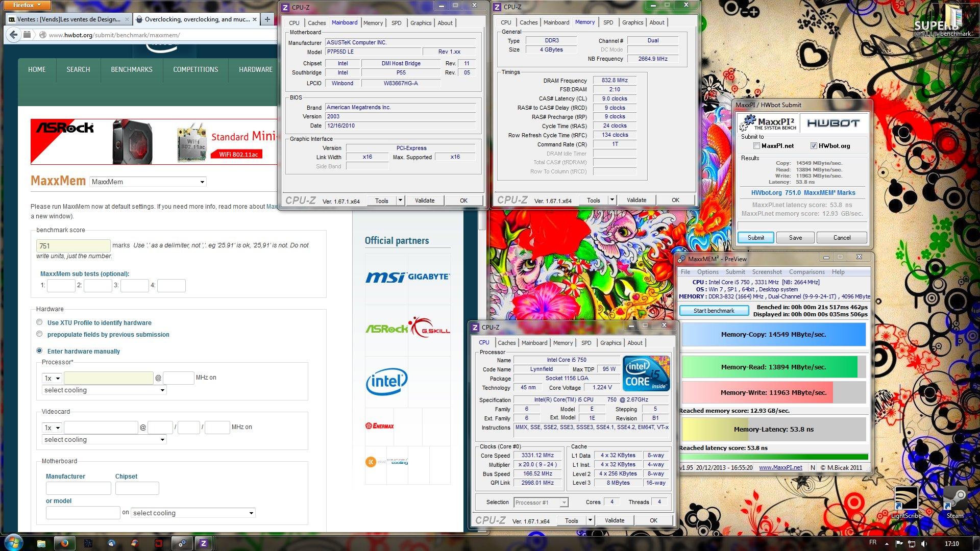
Task: Open Tools dropdown arrow in Memory CPU-Z
Action: (612, 200)
